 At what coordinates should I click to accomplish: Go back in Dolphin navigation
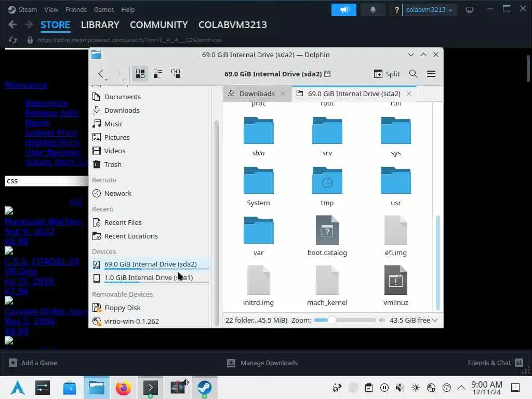[x=100, y=74]
